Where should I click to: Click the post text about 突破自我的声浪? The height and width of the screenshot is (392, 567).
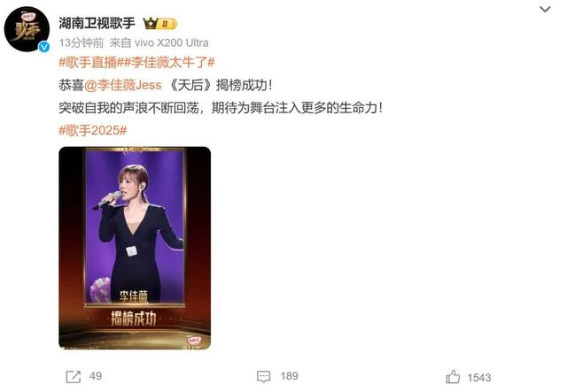pyautogui.click(x=221, y=108)
